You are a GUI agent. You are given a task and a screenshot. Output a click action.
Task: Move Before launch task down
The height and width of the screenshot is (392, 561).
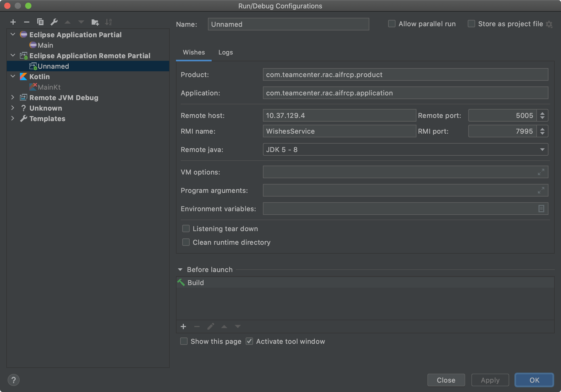coord(238,326)
